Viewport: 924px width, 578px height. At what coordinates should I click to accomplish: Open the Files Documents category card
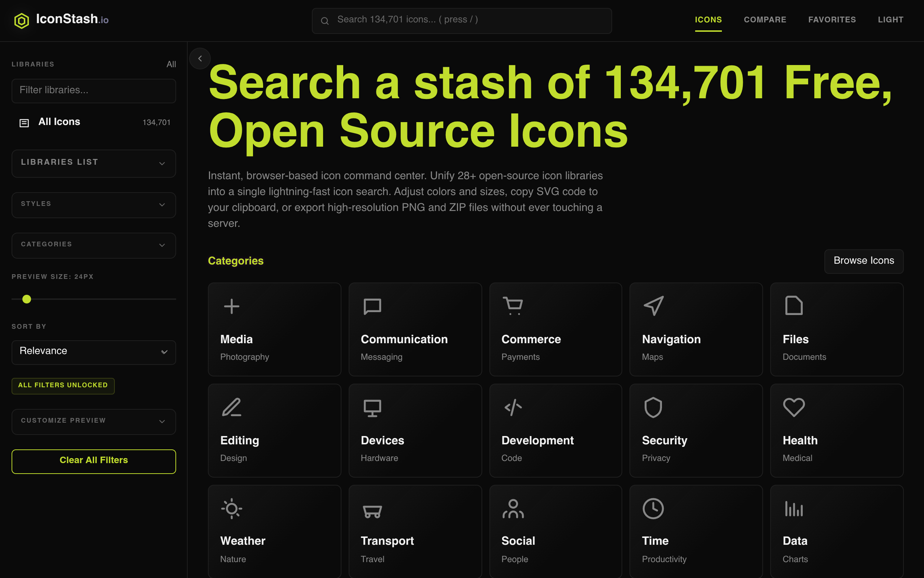(837, 329)
